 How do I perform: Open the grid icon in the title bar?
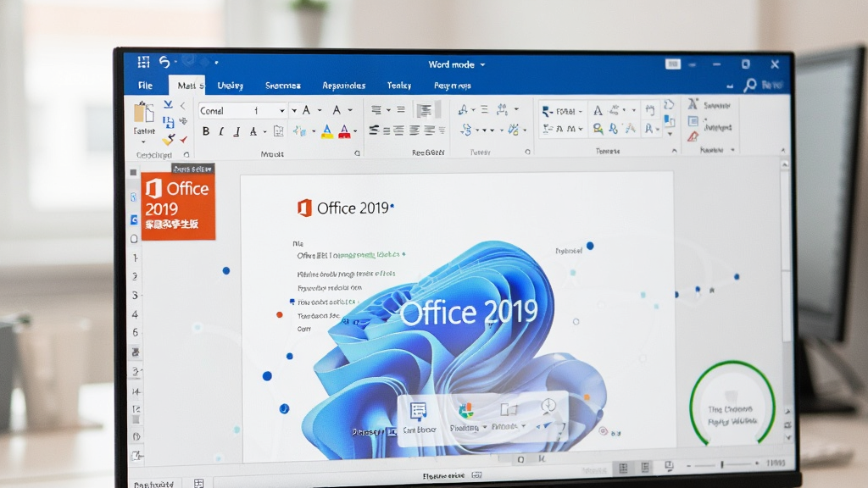(143, 62)
